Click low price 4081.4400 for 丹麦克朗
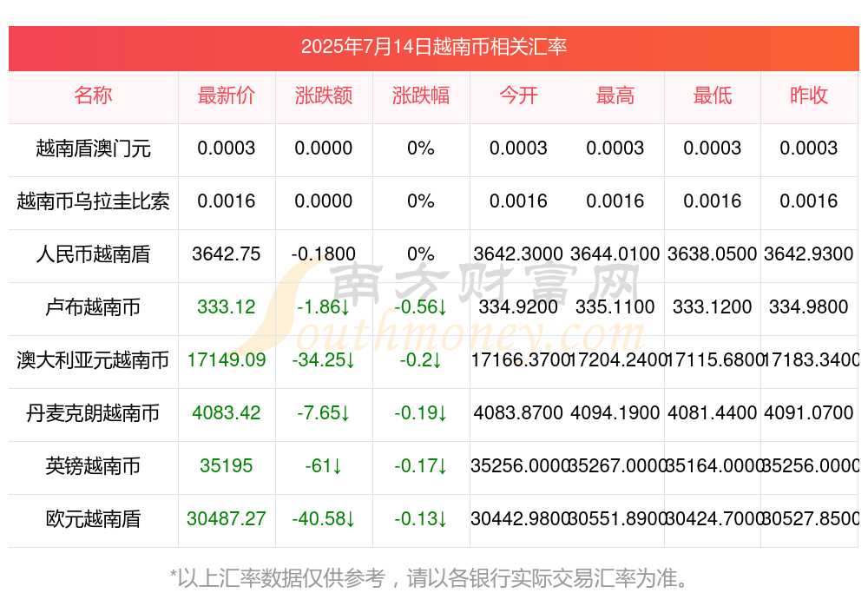The image size is (868, 606). point(712,412)
